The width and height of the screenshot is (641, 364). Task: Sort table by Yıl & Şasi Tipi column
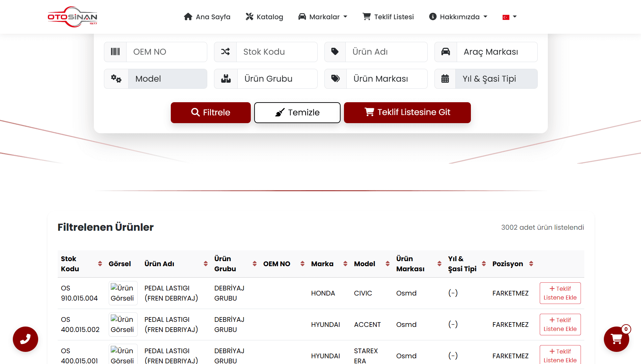click(484, 264)
